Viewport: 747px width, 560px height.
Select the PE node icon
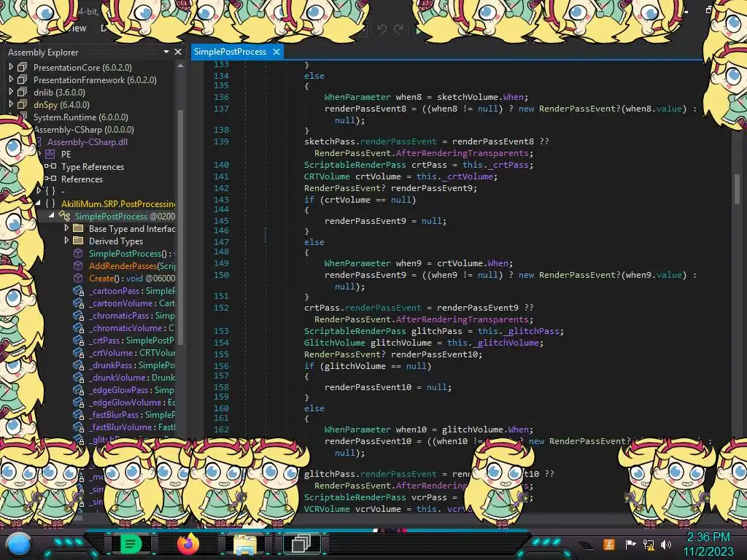click(50, 155)
